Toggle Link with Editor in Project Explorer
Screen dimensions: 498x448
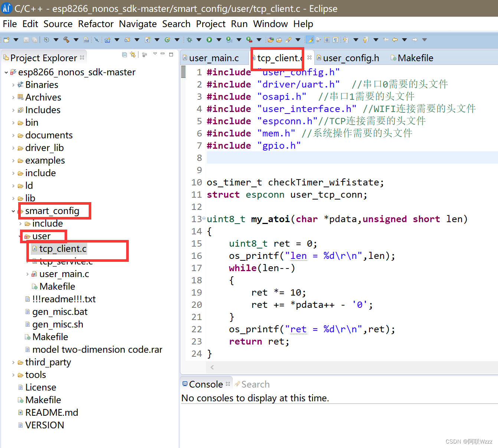133,55
